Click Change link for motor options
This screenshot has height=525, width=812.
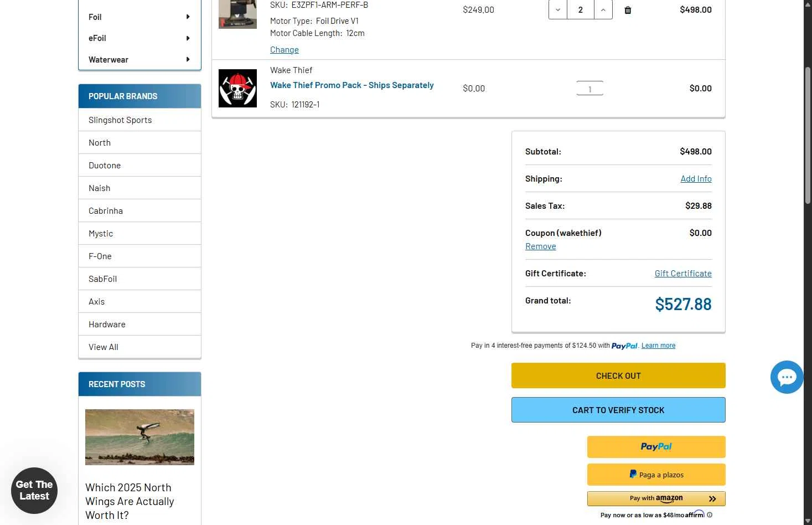click(x=285, y=50)
